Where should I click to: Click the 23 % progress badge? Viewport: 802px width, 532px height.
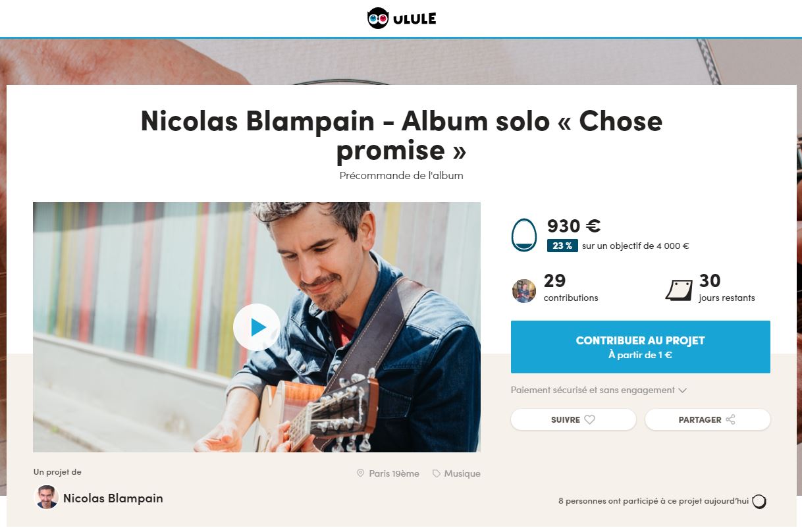562,246
